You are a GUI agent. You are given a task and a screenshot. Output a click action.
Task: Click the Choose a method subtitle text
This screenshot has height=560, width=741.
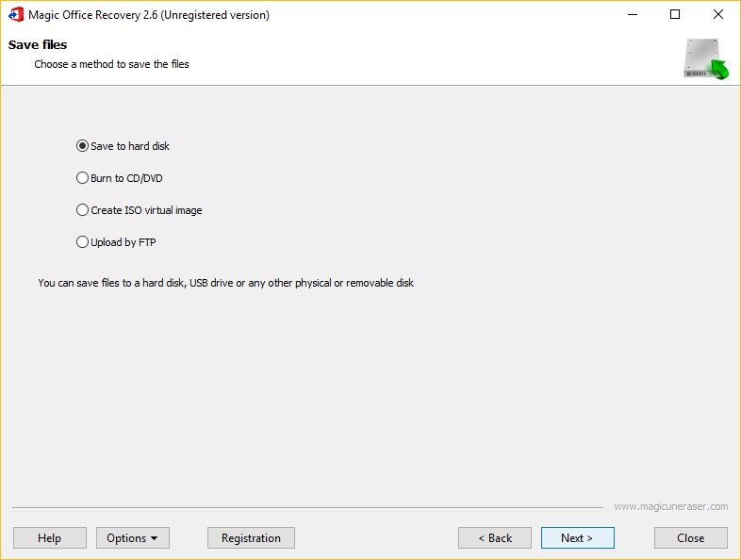pos(111,64)
